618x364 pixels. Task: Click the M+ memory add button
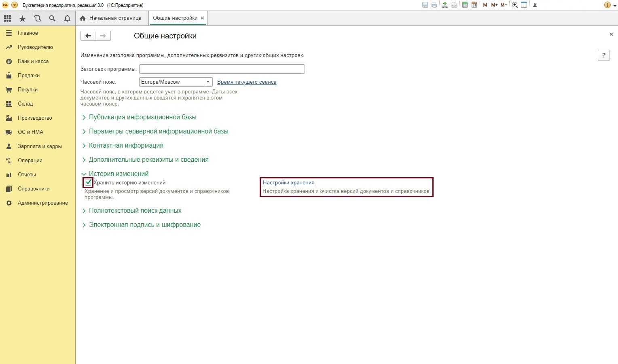494,5
